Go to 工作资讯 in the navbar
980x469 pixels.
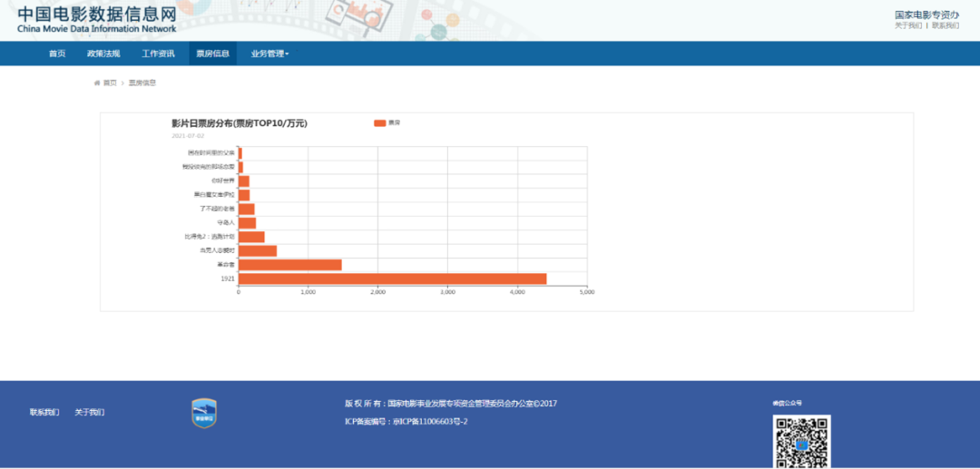tap(158, 54)
